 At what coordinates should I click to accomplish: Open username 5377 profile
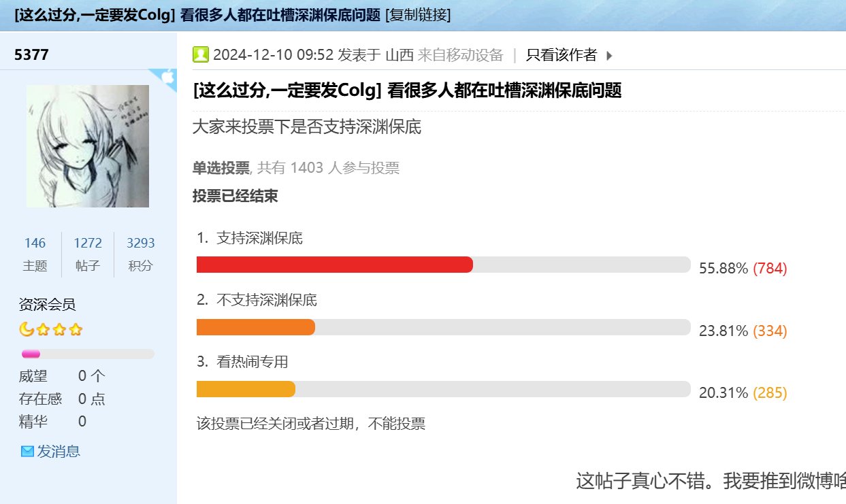31,55
